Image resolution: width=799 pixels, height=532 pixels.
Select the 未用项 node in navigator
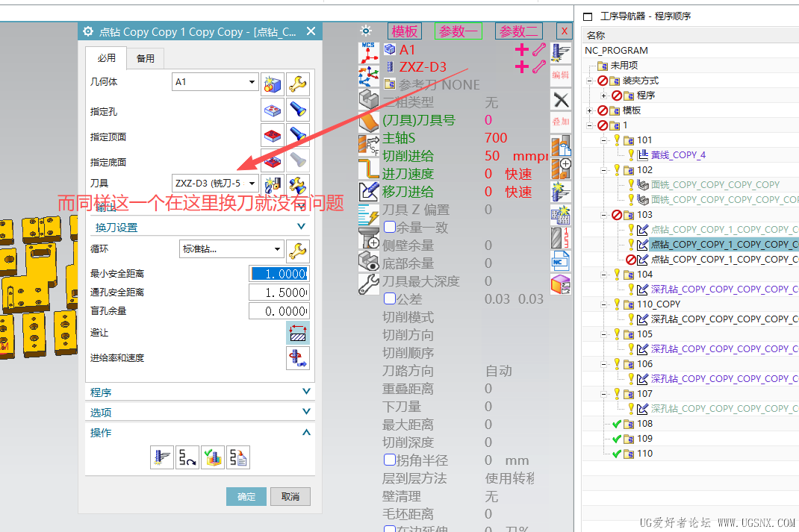[x=624, y=66]
